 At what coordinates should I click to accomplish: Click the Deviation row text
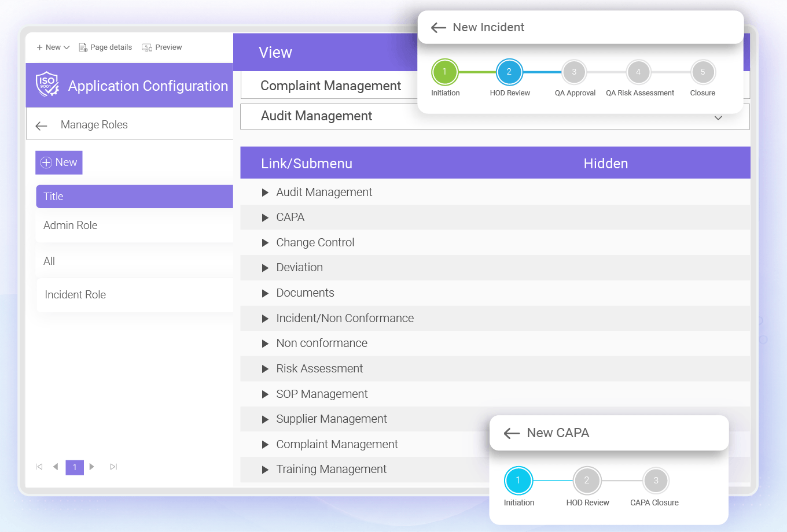click(x=299, y=268)
